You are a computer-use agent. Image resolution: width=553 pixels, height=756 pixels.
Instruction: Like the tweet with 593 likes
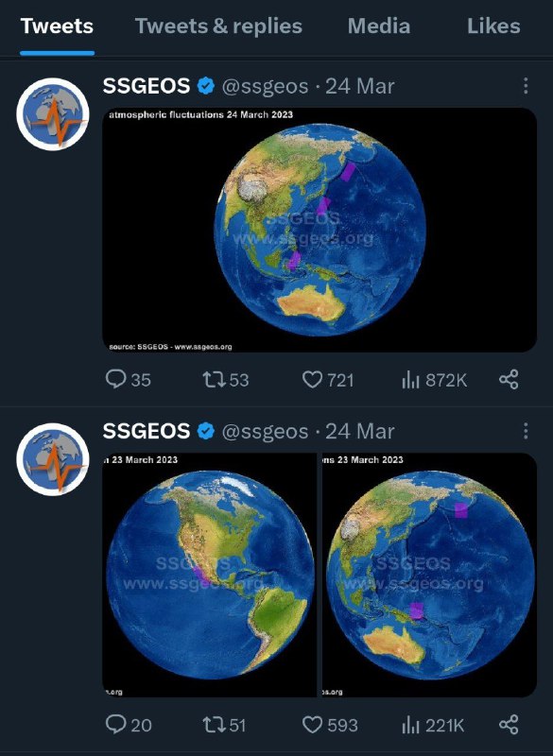point(330,725)
